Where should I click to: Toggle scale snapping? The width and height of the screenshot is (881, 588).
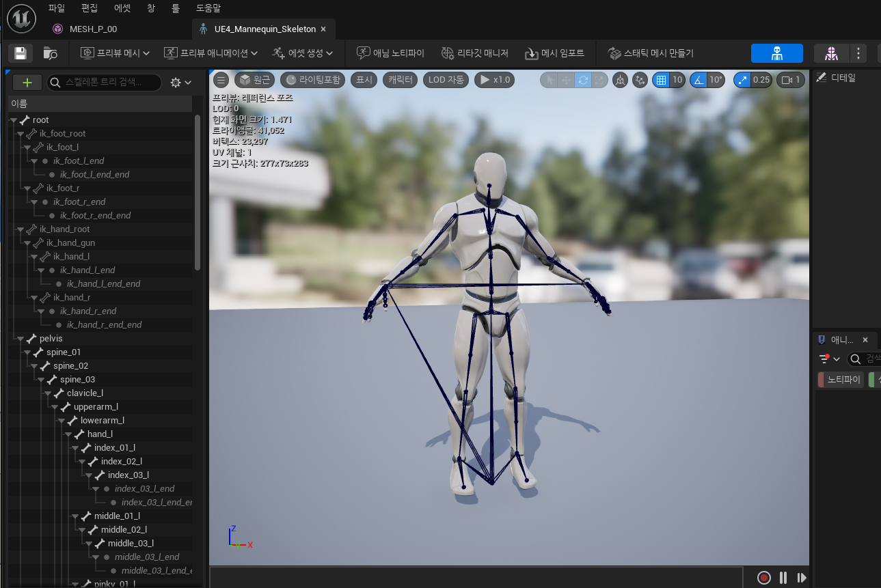coord(742,80)
